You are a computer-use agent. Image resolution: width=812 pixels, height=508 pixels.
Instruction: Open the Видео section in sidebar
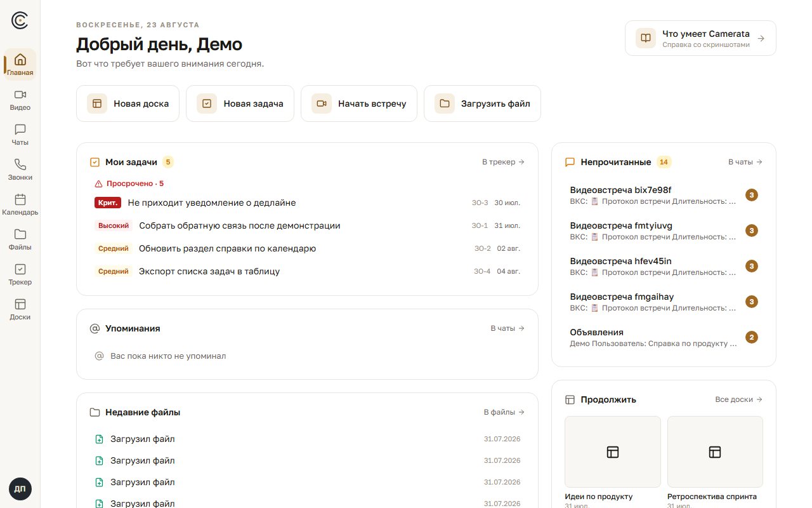pos(20,100)
